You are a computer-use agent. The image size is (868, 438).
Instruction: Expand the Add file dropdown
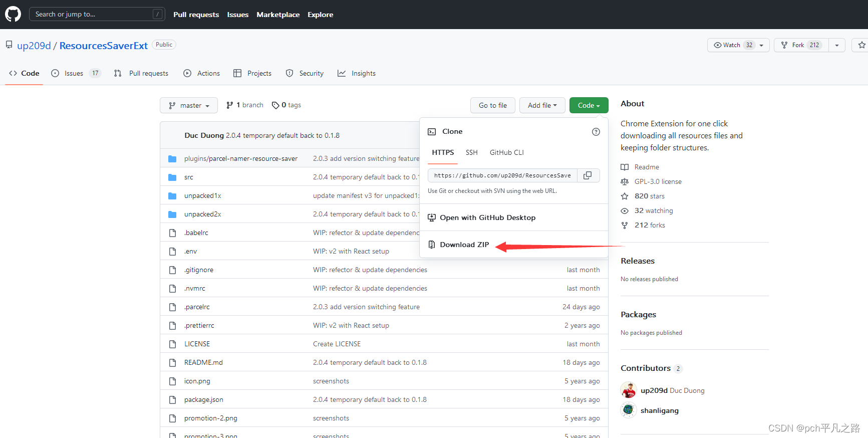click(x=542, y=105)
